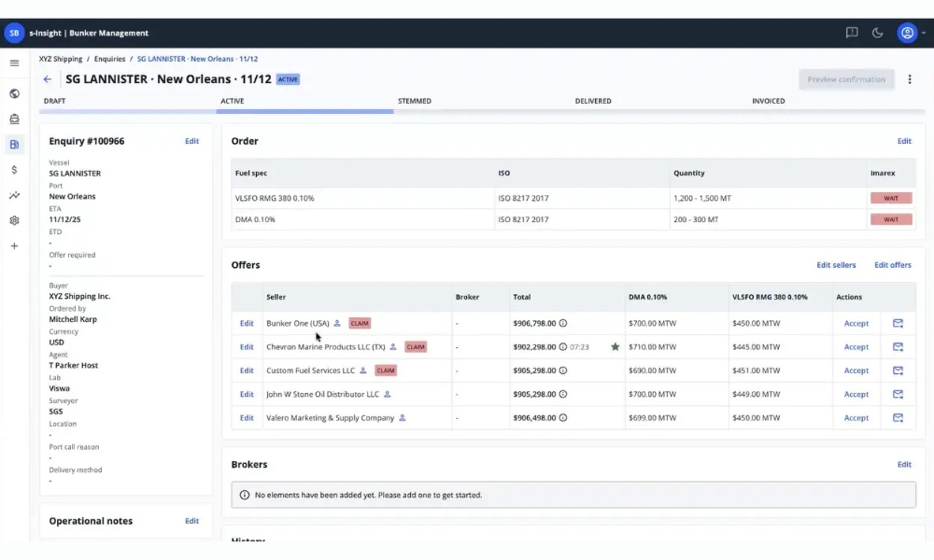
Task: Click the feedback message icon in header
Action: pos(852,33)
